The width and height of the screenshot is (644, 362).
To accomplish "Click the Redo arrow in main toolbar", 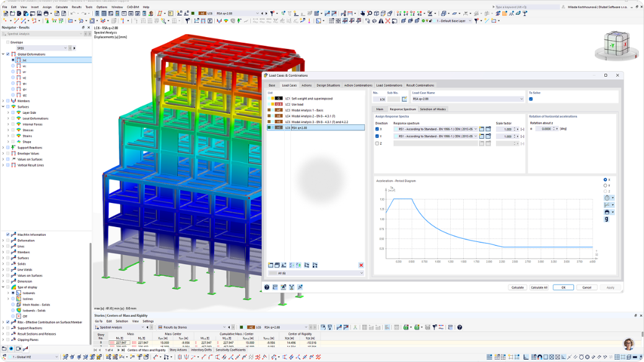I will tap(83, 14).
